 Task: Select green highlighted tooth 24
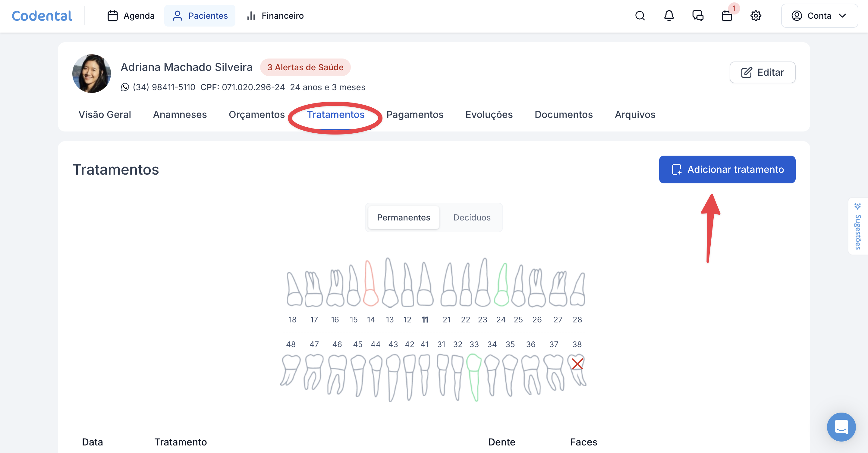(502, 287)
